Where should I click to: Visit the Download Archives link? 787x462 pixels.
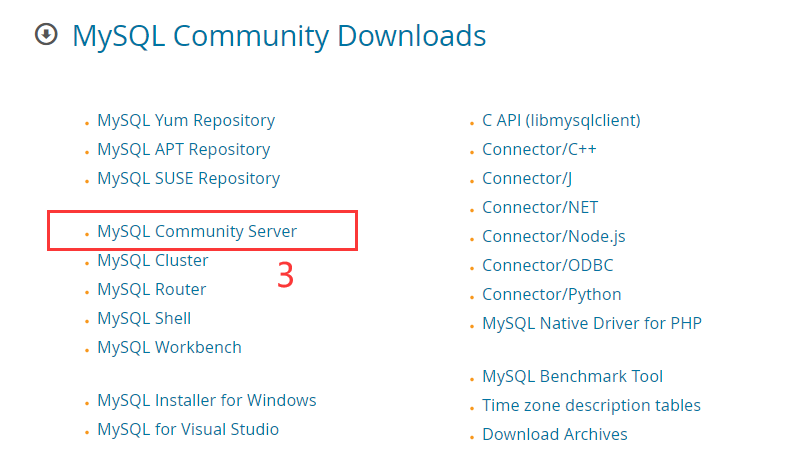(x=555, y=435)
